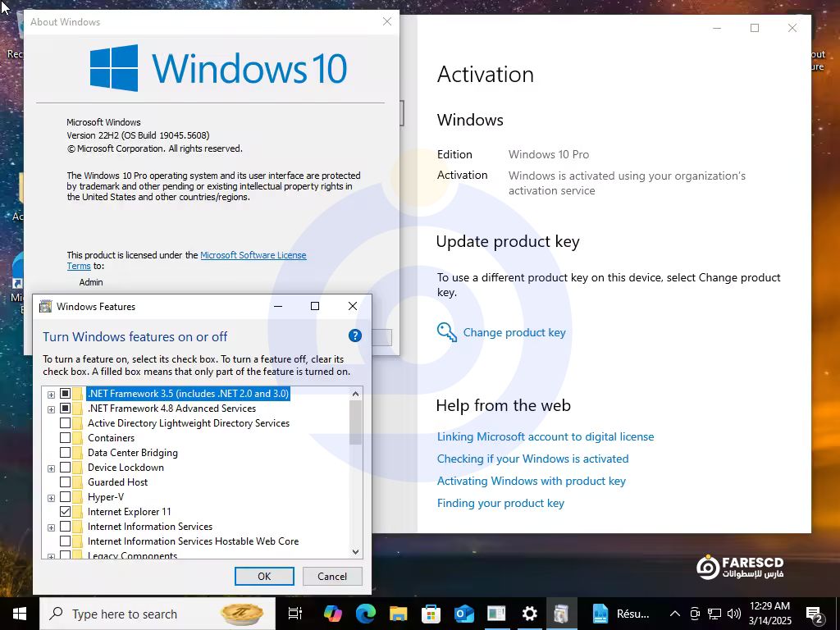Viewport: 840px width, 630px height.
Task: Expand the .NET Framework 4.8 Advanced Services node
Action: tap(51, 410)
